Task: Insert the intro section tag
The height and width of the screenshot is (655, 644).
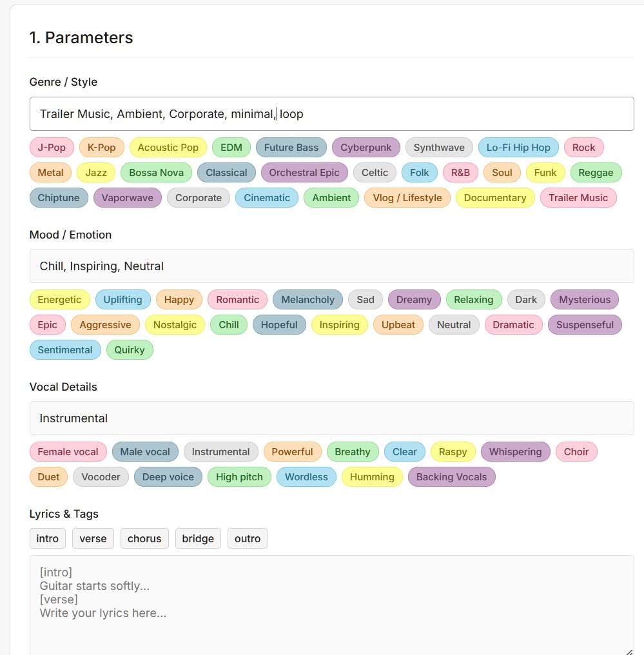Action: [48, 538]
